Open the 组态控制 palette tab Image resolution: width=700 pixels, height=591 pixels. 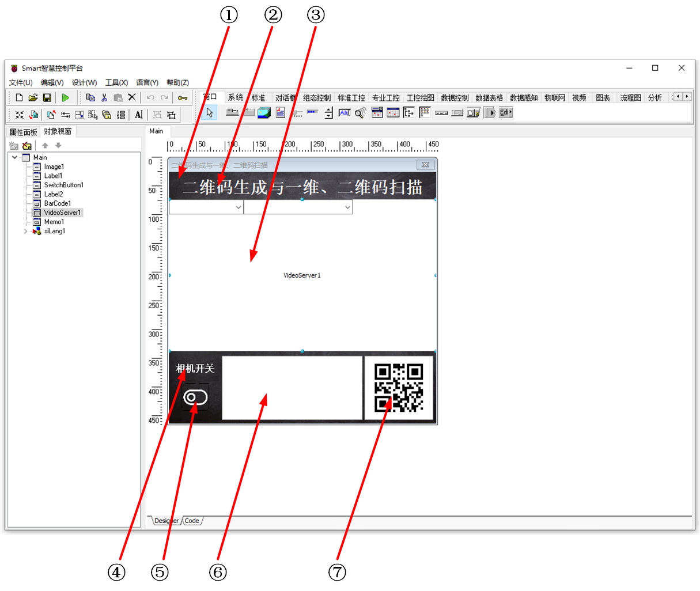317,97
